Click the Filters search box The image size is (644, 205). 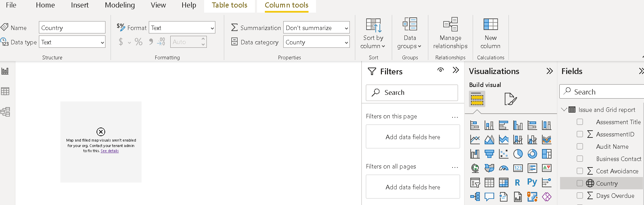click(412, 92)
